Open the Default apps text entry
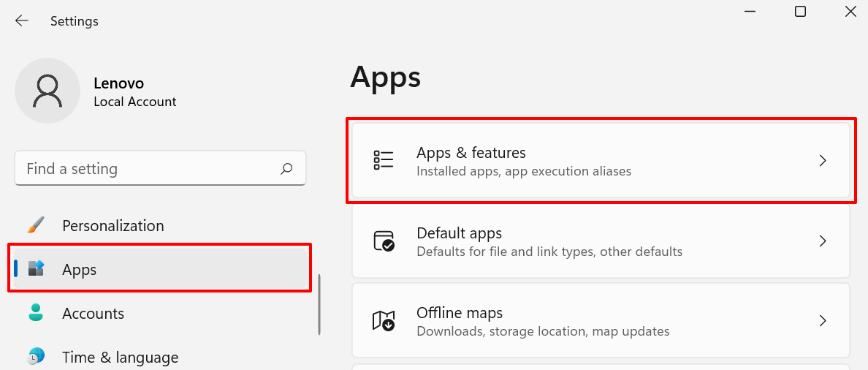 459,233
